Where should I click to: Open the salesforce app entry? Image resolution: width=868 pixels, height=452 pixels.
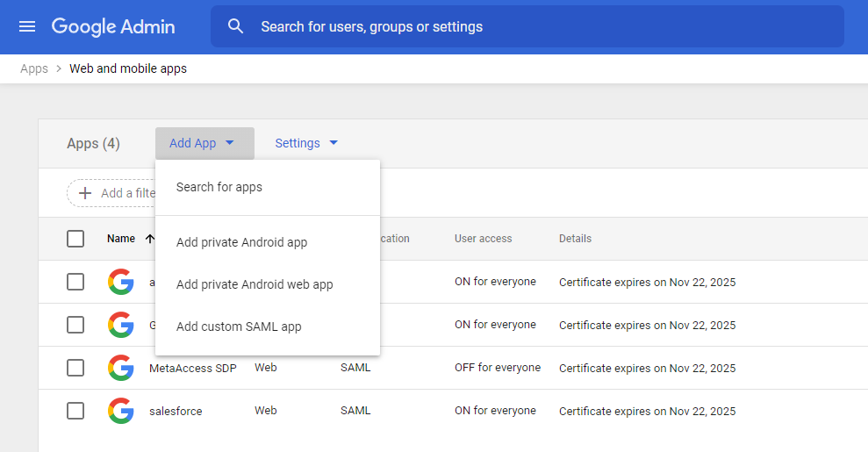click(x=176, y=411)
